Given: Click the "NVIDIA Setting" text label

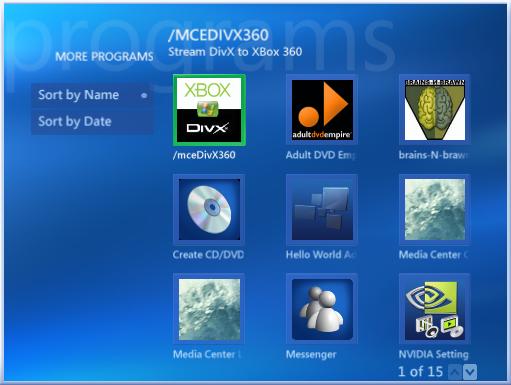Looking at the screenshot, I should pyautogui.click(x=433, y=354).
